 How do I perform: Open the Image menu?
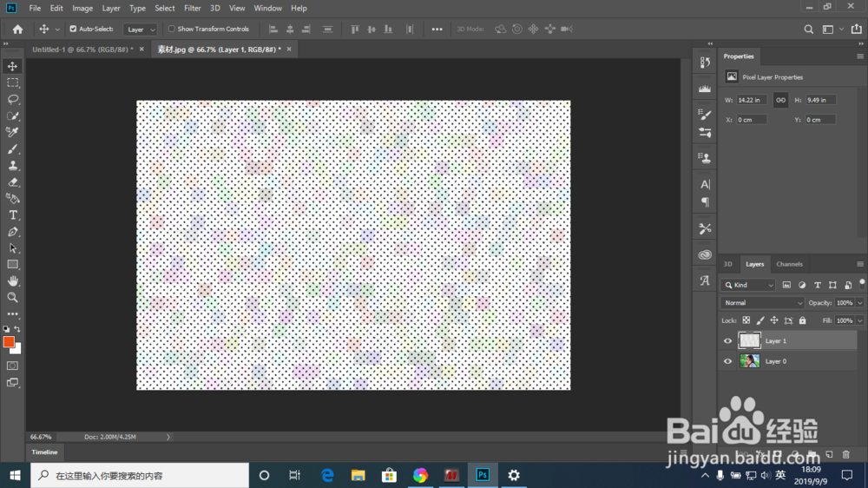coord(82,9)
